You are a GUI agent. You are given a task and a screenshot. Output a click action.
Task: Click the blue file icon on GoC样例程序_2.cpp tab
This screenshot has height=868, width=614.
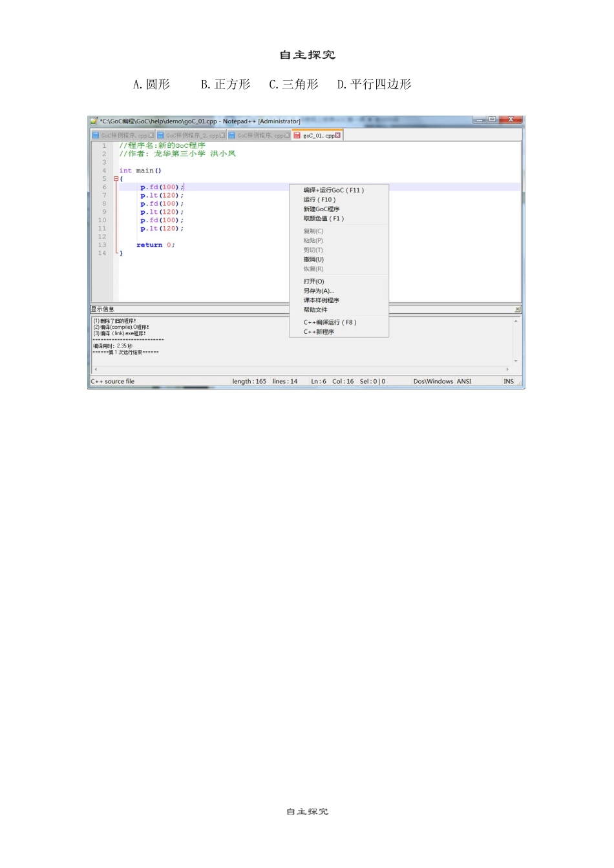click(161, 136)
